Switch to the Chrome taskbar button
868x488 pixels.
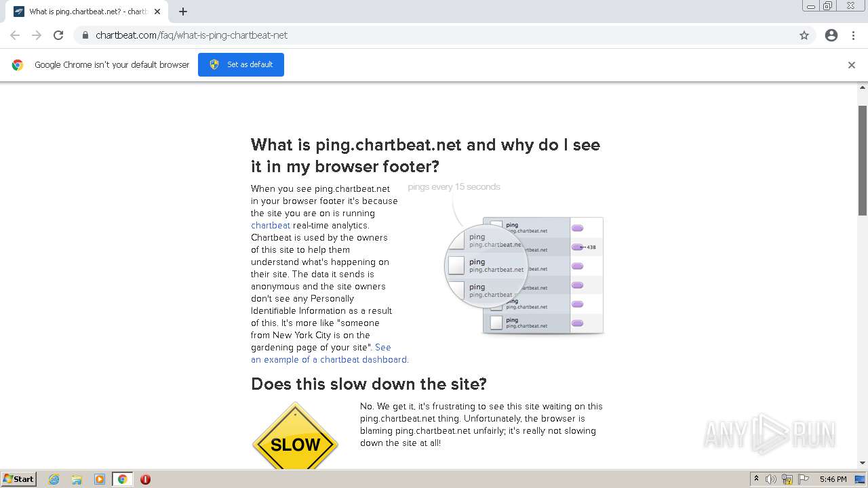[x=123, y=479]
